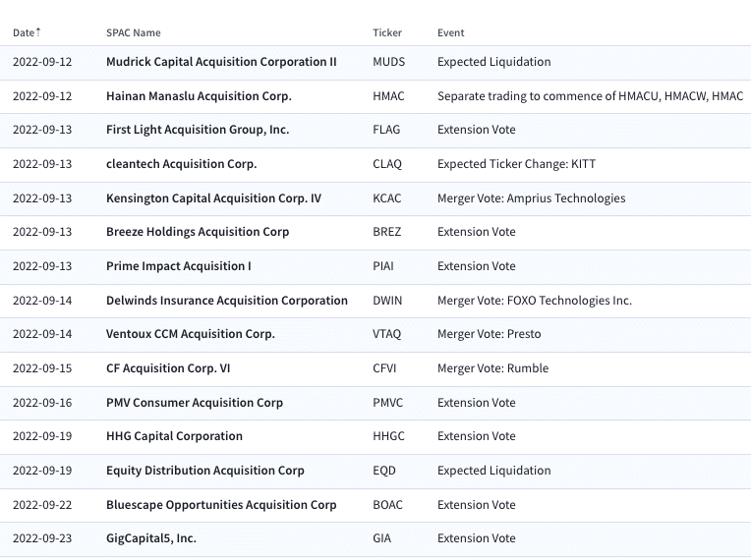
Task: Click the HHGC ticker symbol
Action: (388, 436)
